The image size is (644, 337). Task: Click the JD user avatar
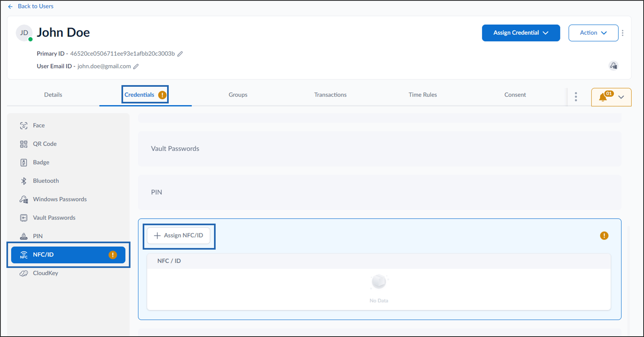pyautogui.click(x=24, y=33)
